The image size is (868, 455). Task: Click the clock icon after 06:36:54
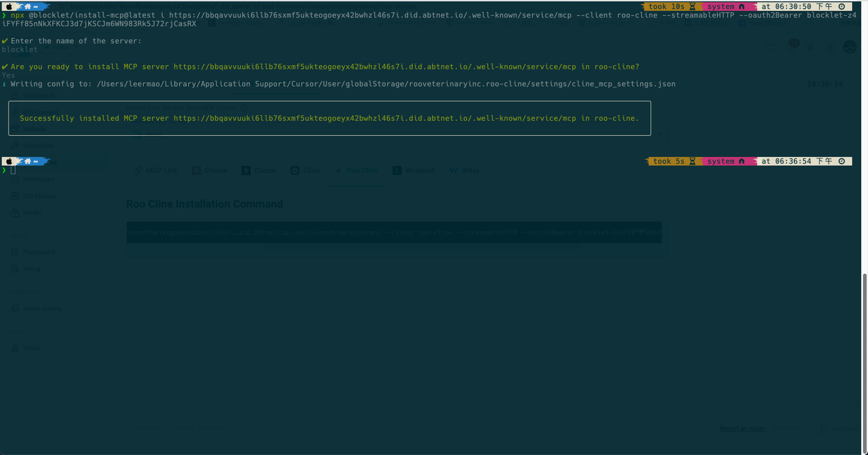[x=842, y=161]
